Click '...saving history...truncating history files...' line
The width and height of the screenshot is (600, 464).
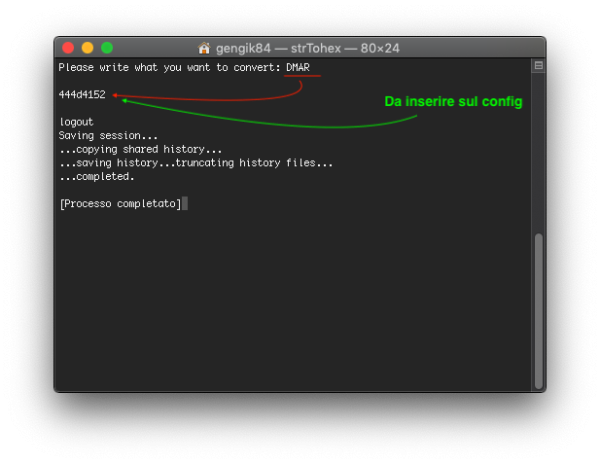196,163
